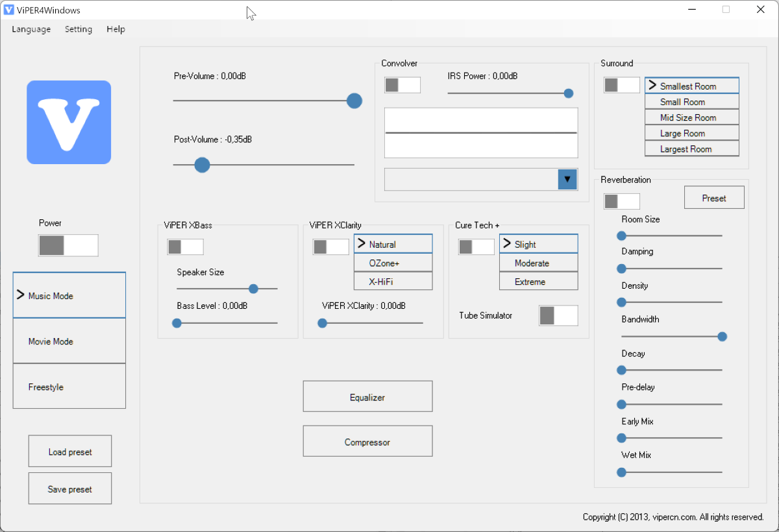The width and height of the screenshot is (779, 532).
Task: Toggle the Surround effect switch
Action: pyautogui.click(x=621, y=85)
